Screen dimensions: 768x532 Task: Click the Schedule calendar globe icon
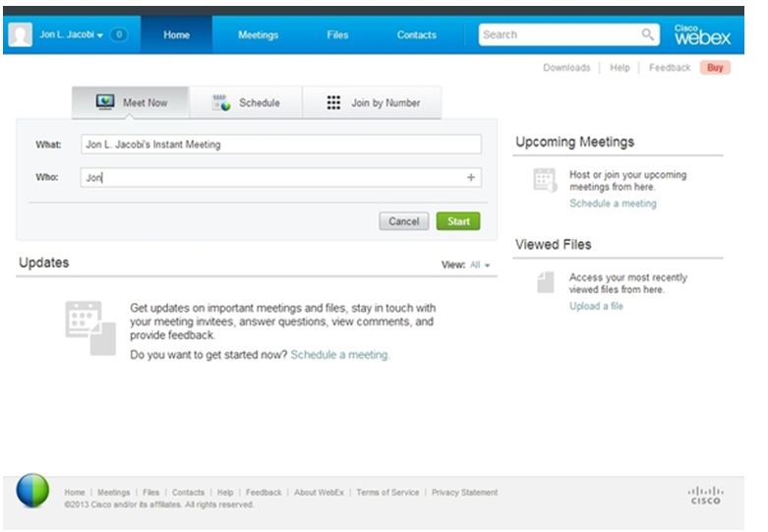coord(221,102)
